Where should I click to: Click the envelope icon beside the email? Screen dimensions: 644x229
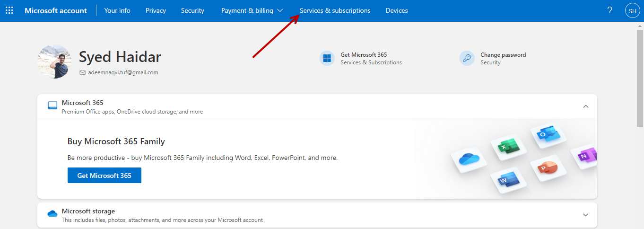tap(83, 73)
